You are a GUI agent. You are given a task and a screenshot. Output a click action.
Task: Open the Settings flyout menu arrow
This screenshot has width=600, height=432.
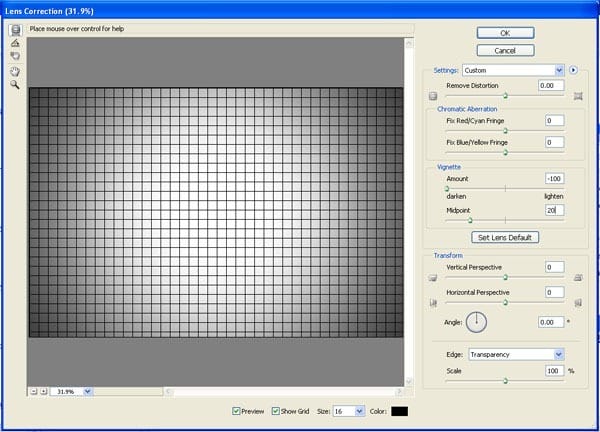coord(573,70)
